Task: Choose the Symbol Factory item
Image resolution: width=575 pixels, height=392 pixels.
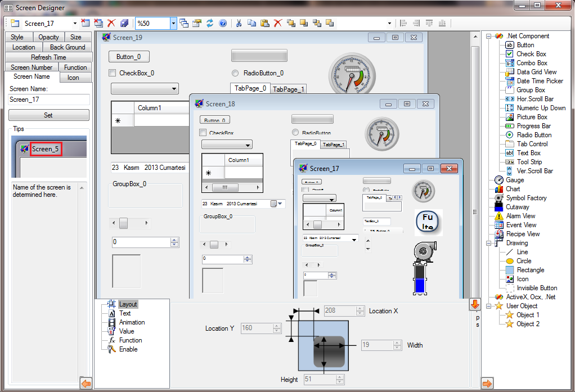Action: [x=525, y=198]
